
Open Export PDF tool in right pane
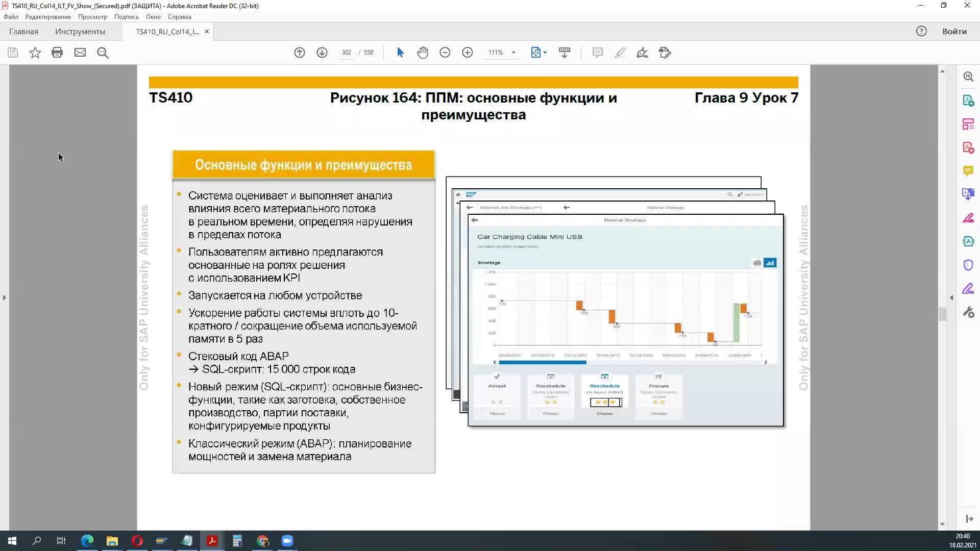pos(968,101)
